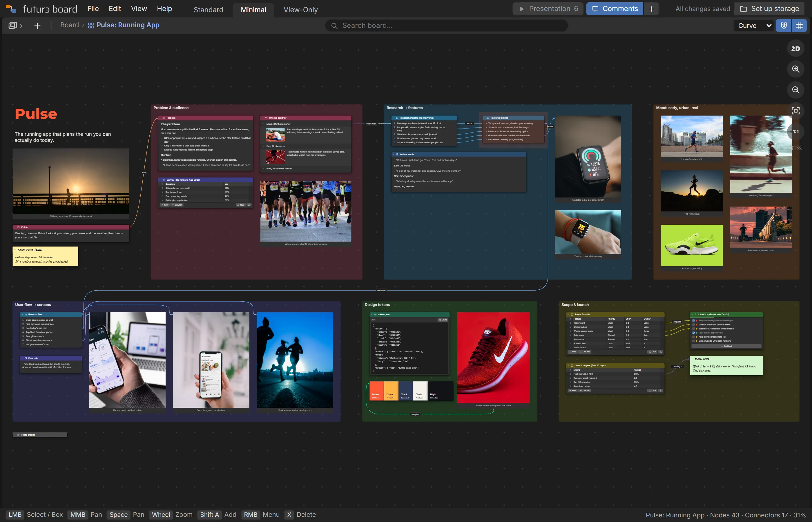Click Set up storage button
Image resolution: width=812 pixels, height=522 pixels.
pyautogui.click(x=769, y=9)
